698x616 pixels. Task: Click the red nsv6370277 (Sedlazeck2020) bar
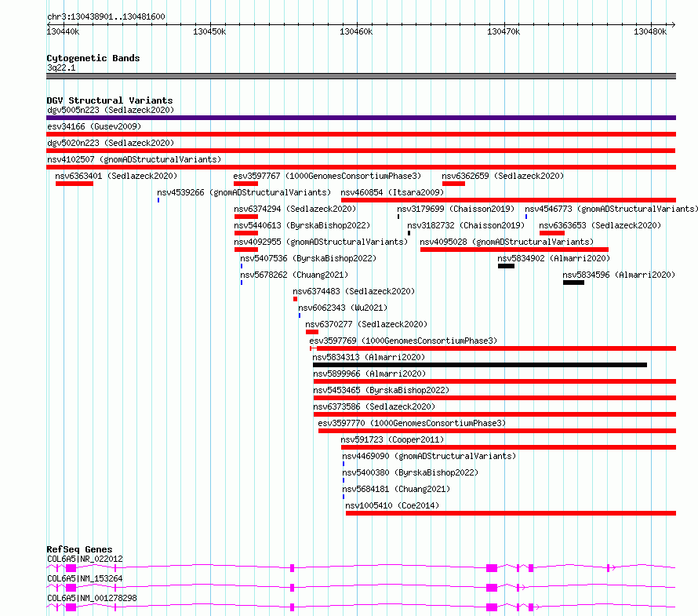coord(312,332)
